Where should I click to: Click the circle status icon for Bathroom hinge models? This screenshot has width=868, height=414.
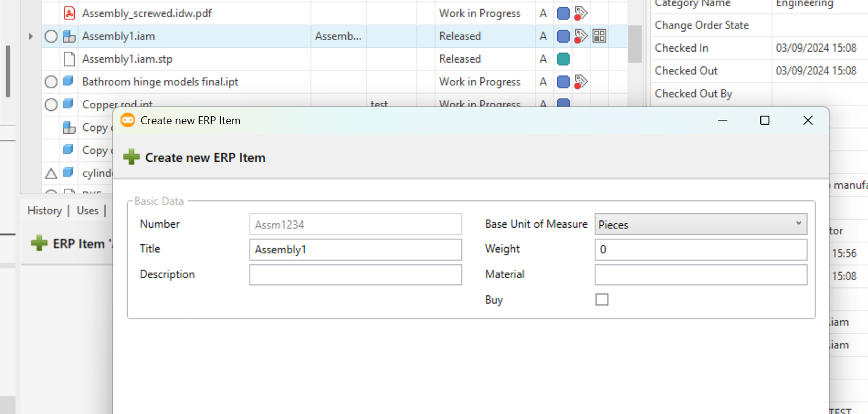pyautogui.click(x=51, y=82)
